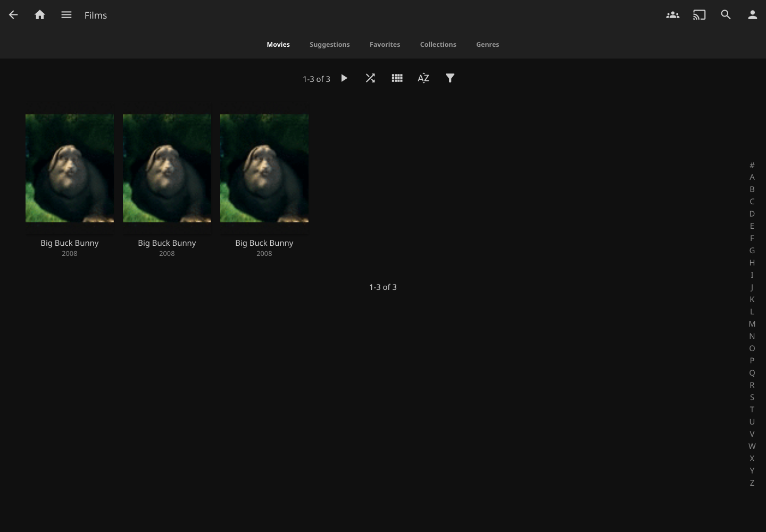Select letter O in the alphabet picker
The width and height of the screenshot is (766, 532).
pyautogui.click(x=752, y=348)
